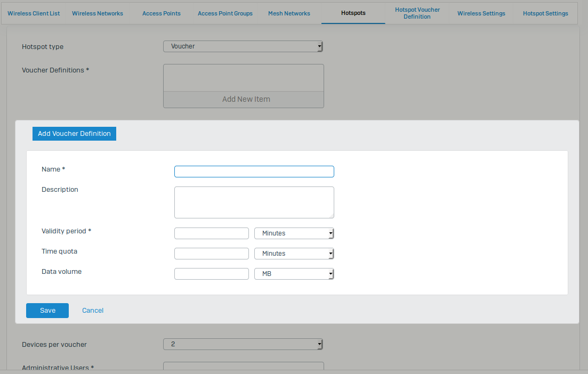Open the Validity period unit dropdown
588x374 pixels.
pos(294,233)
